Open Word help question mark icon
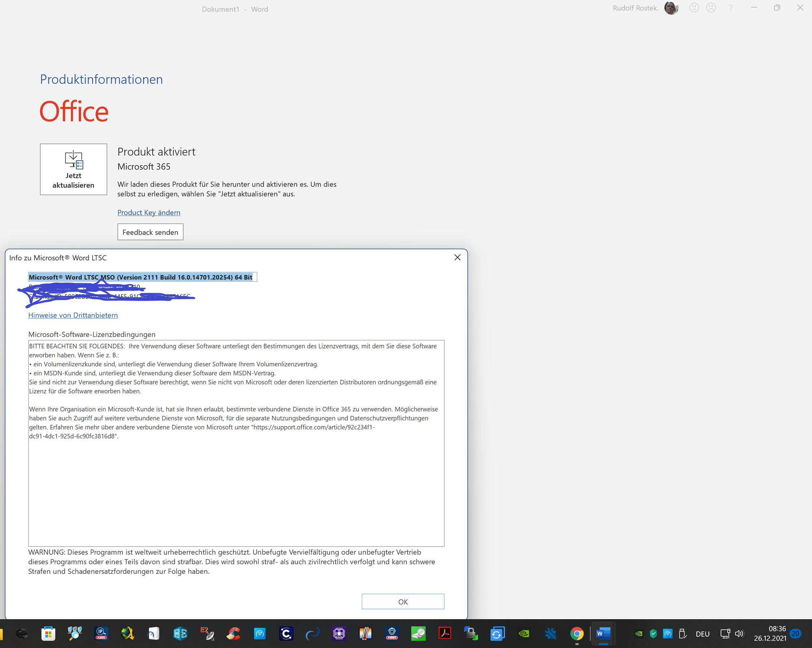812x648 pixels. pos(730,8)
